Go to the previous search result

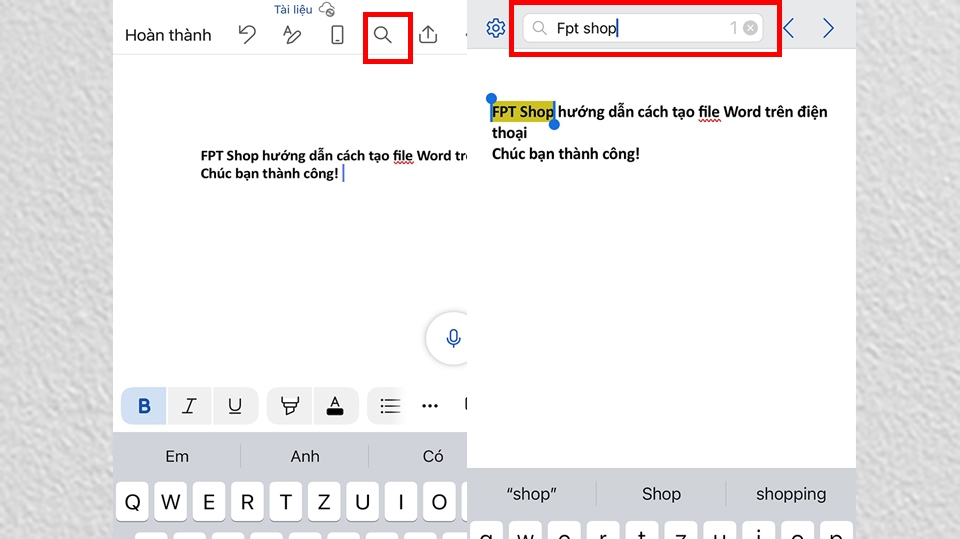coord(789,28)
